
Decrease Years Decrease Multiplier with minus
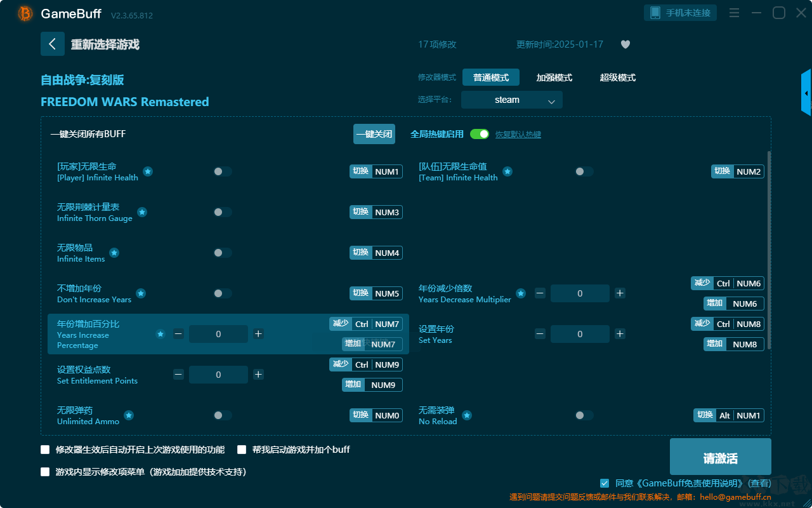coord(540,293)
